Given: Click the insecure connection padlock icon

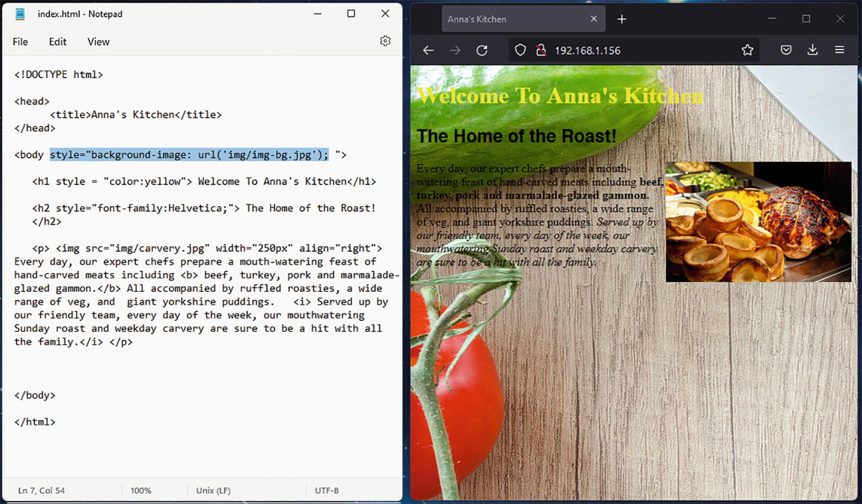Looking at the screenshot, I should (540, 50).
